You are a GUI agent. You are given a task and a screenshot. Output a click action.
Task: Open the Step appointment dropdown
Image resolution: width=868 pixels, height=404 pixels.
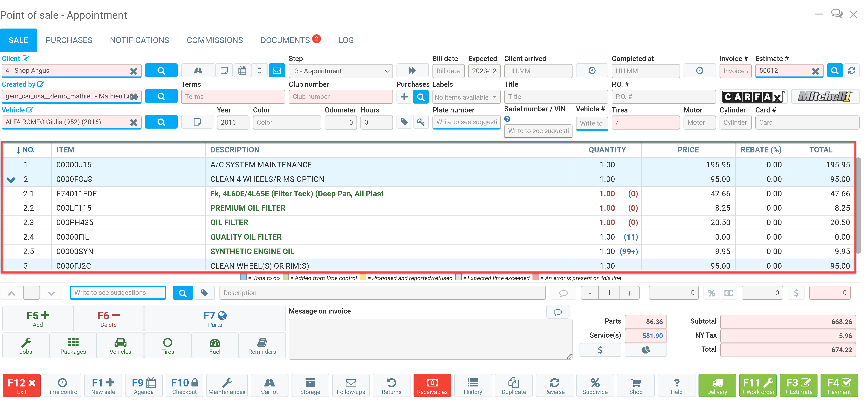[340, 71]
